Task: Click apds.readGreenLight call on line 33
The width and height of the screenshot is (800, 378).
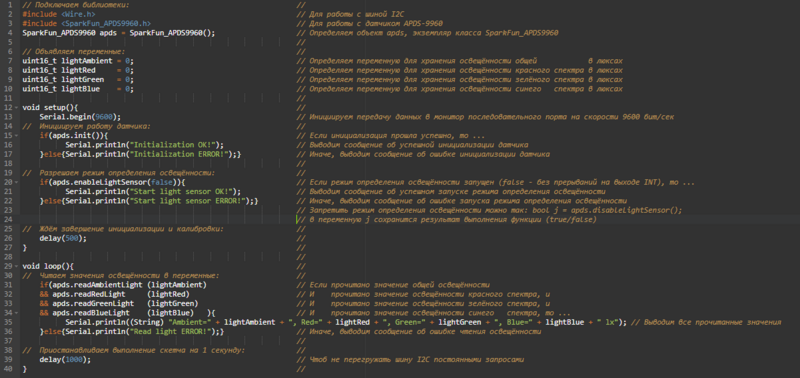Action: click(x=125, y=303)
